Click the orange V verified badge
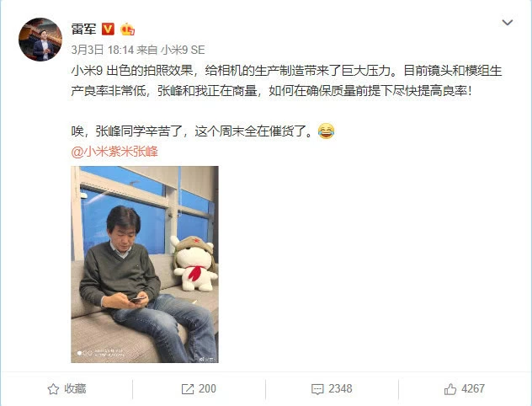The image size is (532, 406). point(109,29)
